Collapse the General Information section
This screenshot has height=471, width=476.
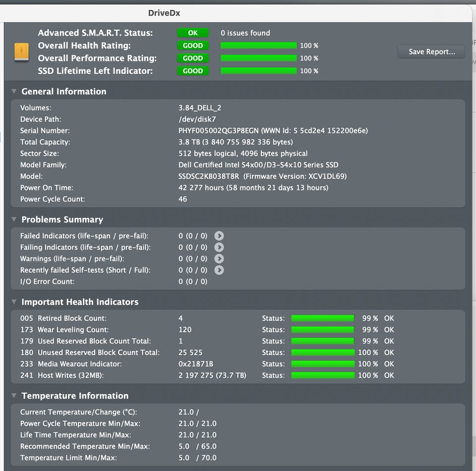tap(14, 91)
